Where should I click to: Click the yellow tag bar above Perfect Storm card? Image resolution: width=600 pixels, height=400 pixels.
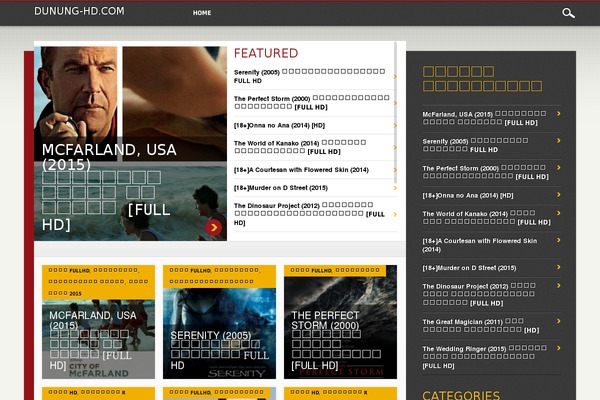pyautogui.click(x=335, y=271)
